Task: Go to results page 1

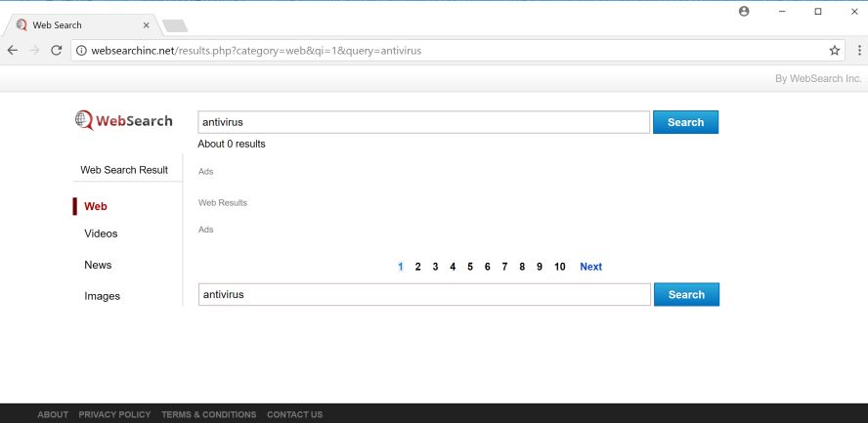Action: tap(401, 267)
